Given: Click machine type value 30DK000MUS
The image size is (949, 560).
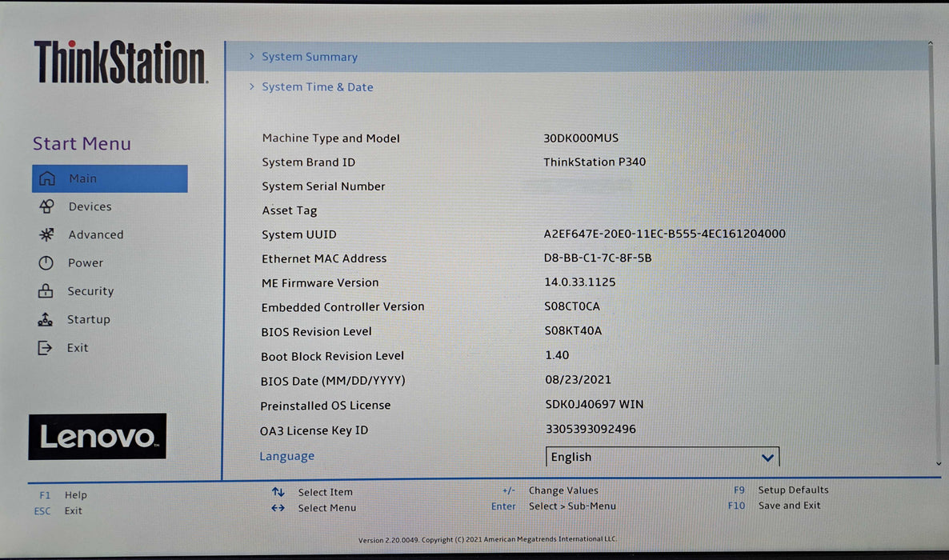Looking at the screenshot, I should coord(581,138).
